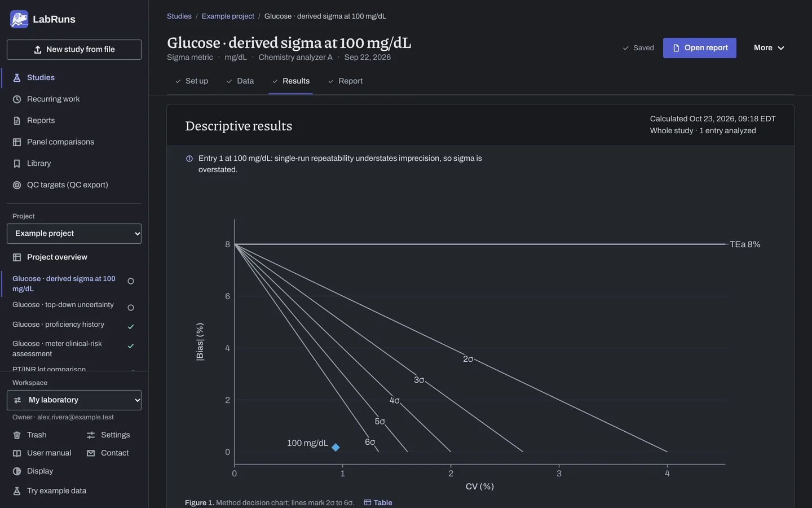Click the QC targets bullseye icon

pyautogui.click(x=17, y=185)
